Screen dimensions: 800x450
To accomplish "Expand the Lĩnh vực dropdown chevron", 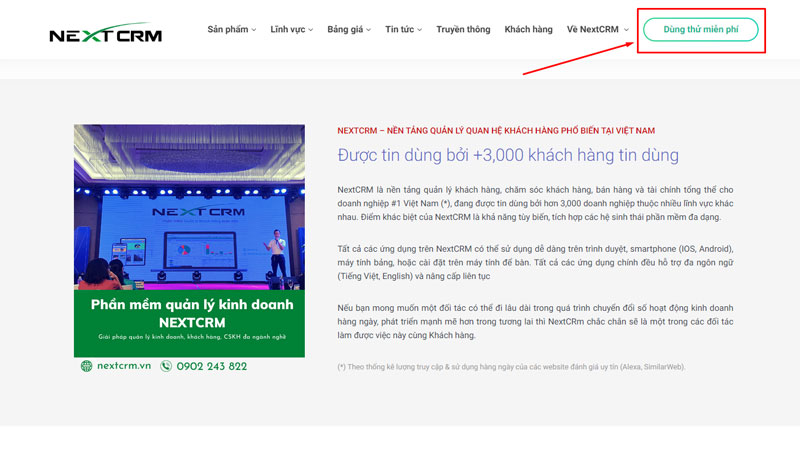I will [310, 30].
